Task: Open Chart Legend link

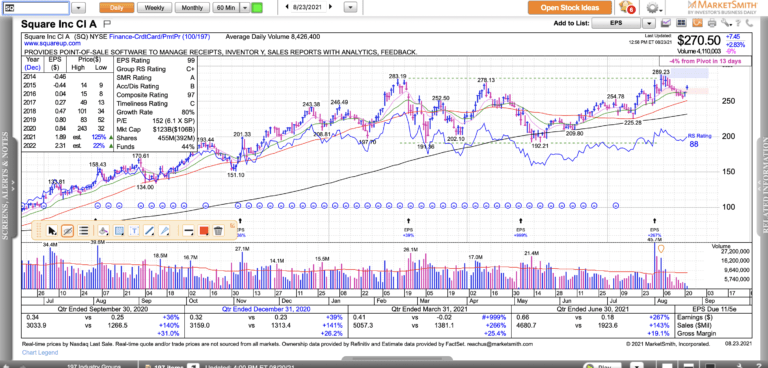Action: tap(40, 352)
